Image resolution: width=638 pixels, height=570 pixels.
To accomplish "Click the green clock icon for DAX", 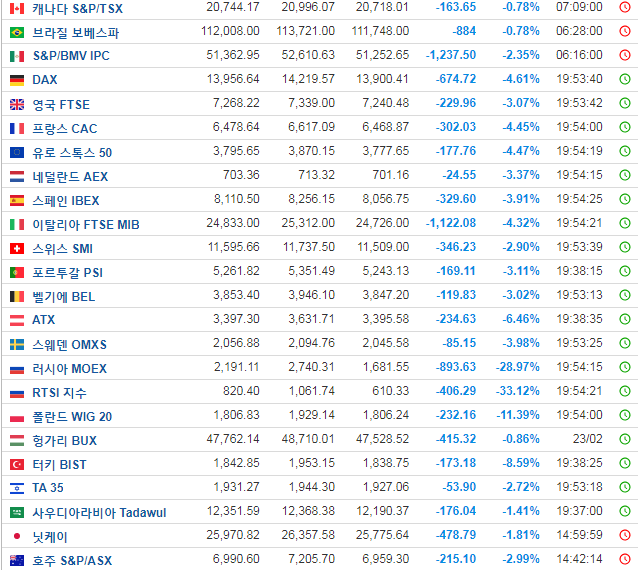I will pyautogui.click(x=625, y=79).
